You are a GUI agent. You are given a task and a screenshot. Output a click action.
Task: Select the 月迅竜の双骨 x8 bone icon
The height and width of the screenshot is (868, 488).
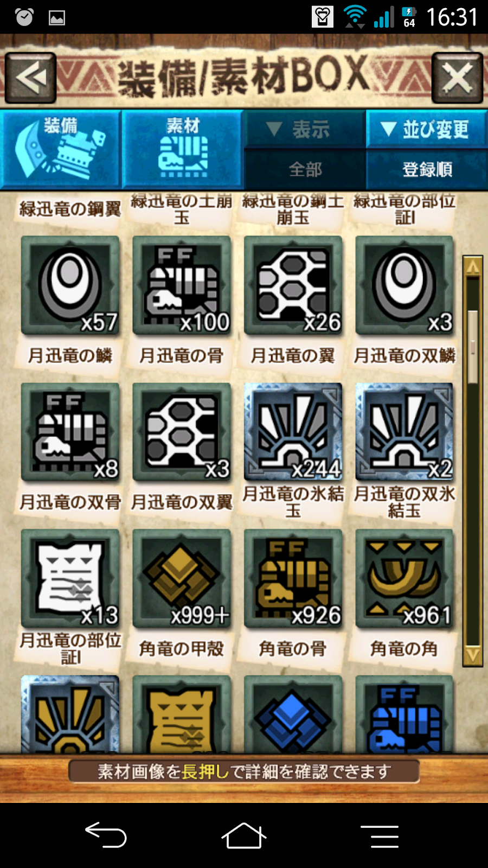click(x=70, y=432)
